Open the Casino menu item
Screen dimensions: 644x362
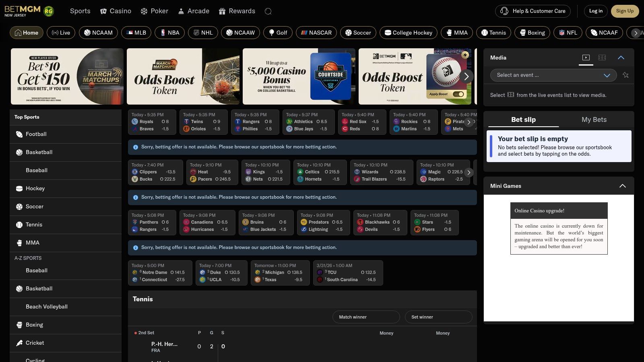116,11
